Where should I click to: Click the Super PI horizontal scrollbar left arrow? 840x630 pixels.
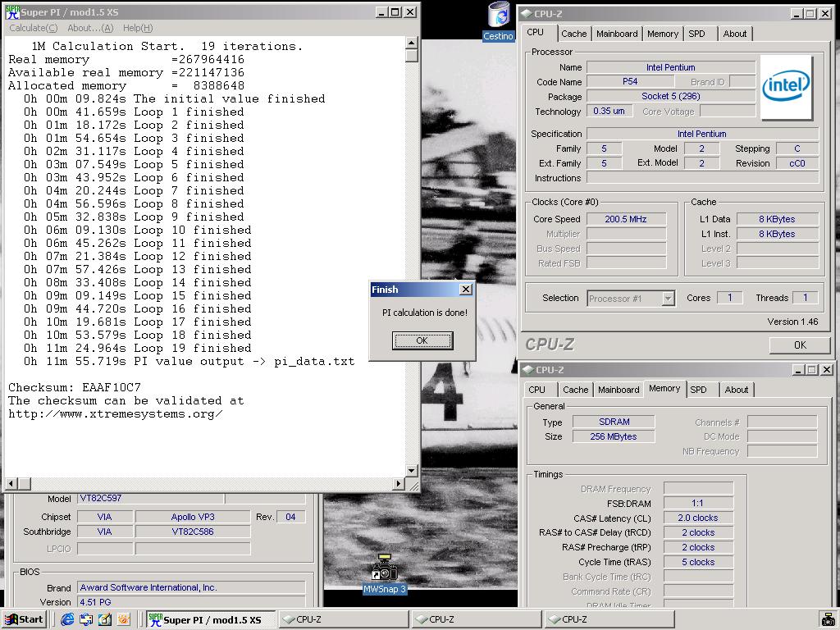(11, 484)
